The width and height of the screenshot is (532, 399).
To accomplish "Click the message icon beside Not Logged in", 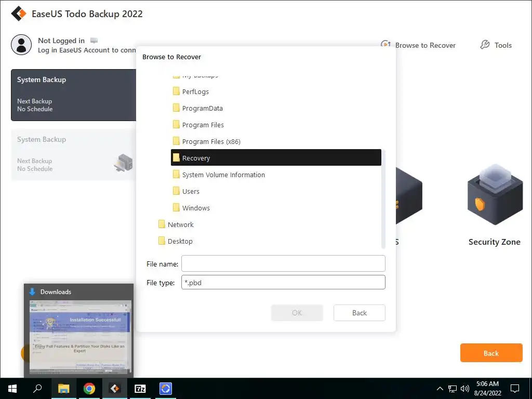I will [x=94, y=41].
